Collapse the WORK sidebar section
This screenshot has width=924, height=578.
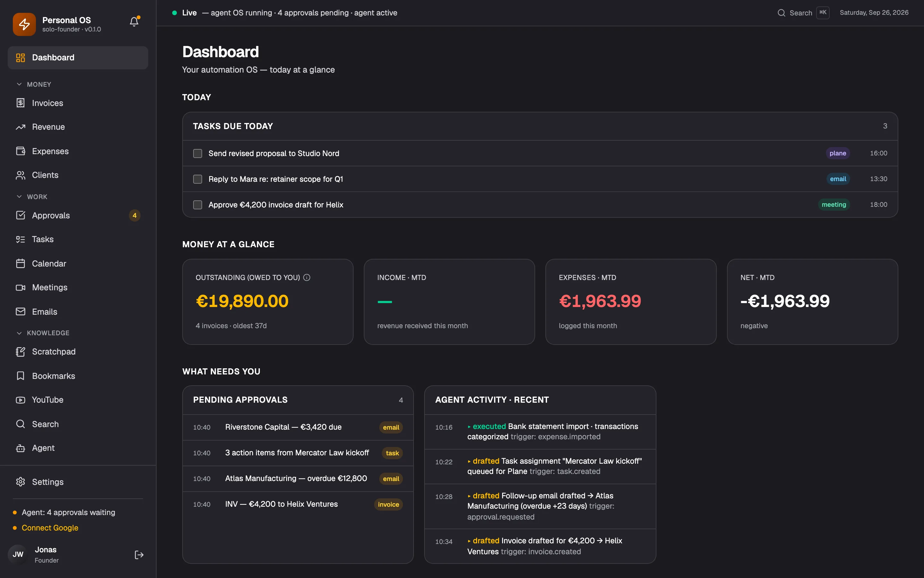click(32, 197)
